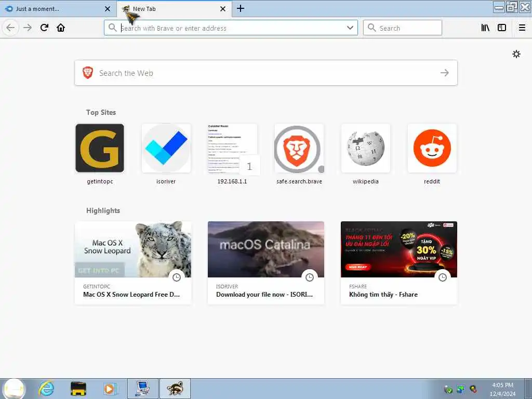Click the FSHARE source label
The height and width of the screenshot is (399, 532).
click(358, 286)
